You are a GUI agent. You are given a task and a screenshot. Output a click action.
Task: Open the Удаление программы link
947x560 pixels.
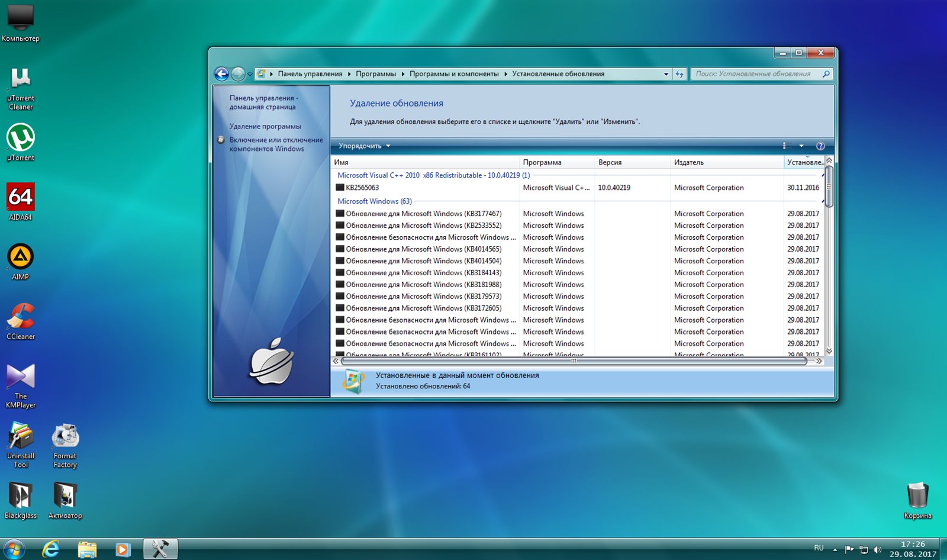pos(265,126)
